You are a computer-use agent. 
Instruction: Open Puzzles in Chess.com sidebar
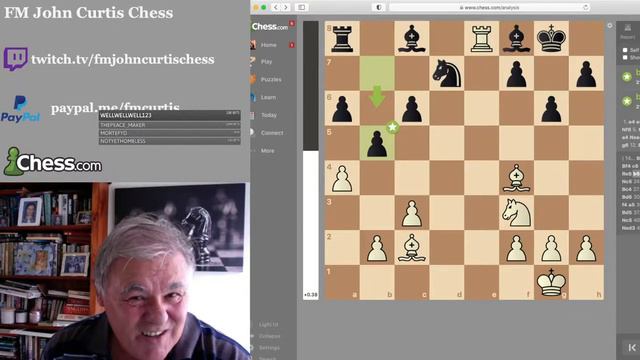pos(271,79)
